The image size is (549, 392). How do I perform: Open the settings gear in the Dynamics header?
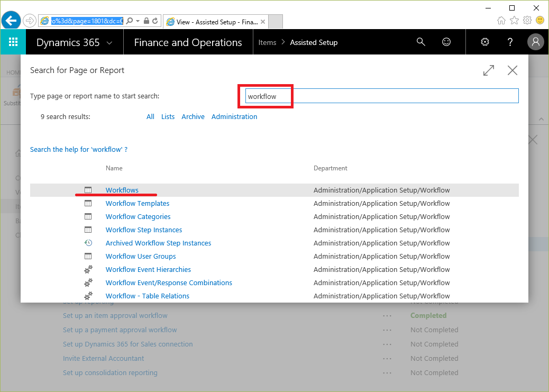(485, 42)
